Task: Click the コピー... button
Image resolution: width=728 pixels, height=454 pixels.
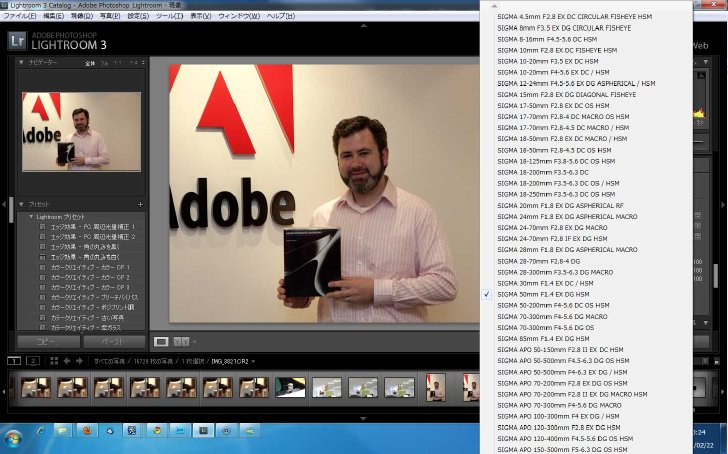Action: [48, 342]
